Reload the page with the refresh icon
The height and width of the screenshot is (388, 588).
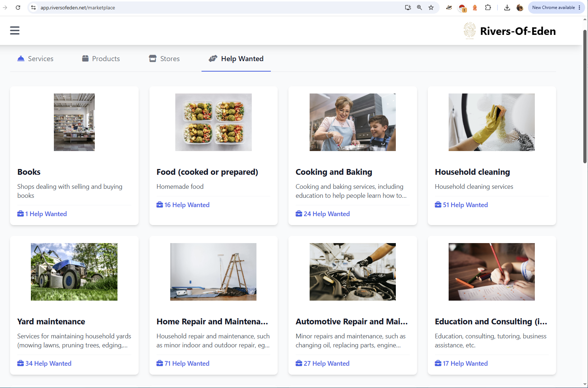click(x=18, y=8)
